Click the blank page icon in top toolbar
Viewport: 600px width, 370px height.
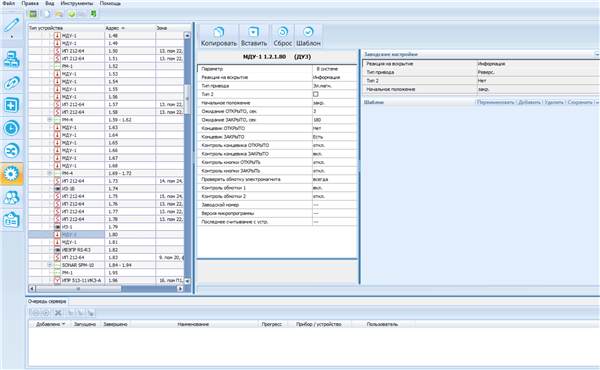pyautogui.click(x=47, y=14)
